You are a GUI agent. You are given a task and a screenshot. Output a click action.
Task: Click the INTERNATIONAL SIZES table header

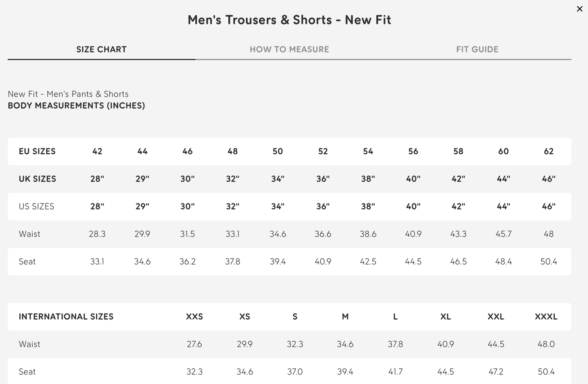pos(66,316)
